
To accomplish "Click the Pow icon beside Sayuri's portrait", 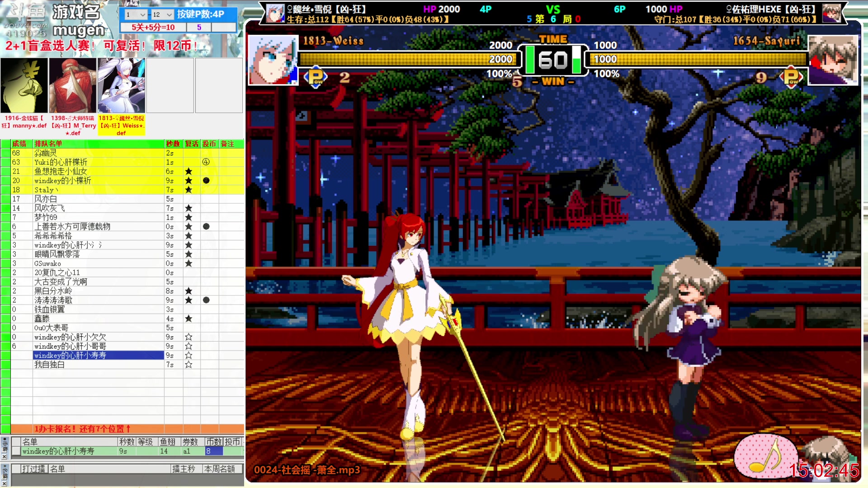I will (x=792, y=77).
